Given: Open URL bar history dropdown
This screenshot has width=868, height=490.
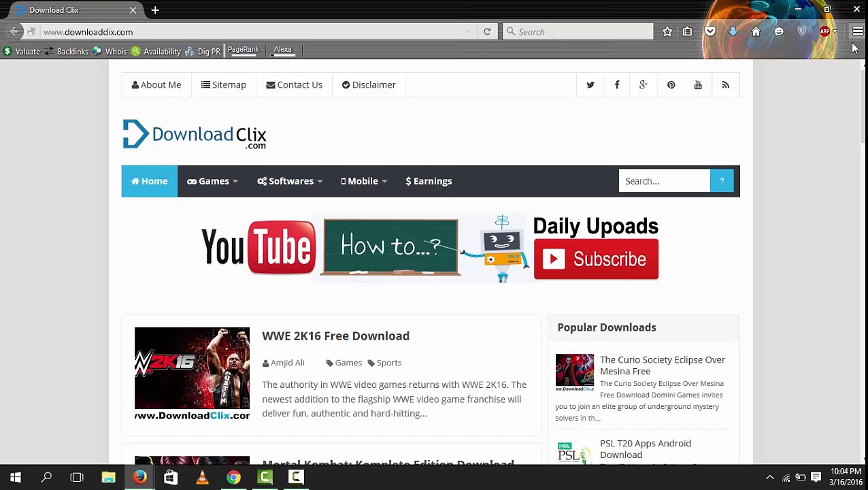Looking at the screenshot, I should [x=468, y=32].
